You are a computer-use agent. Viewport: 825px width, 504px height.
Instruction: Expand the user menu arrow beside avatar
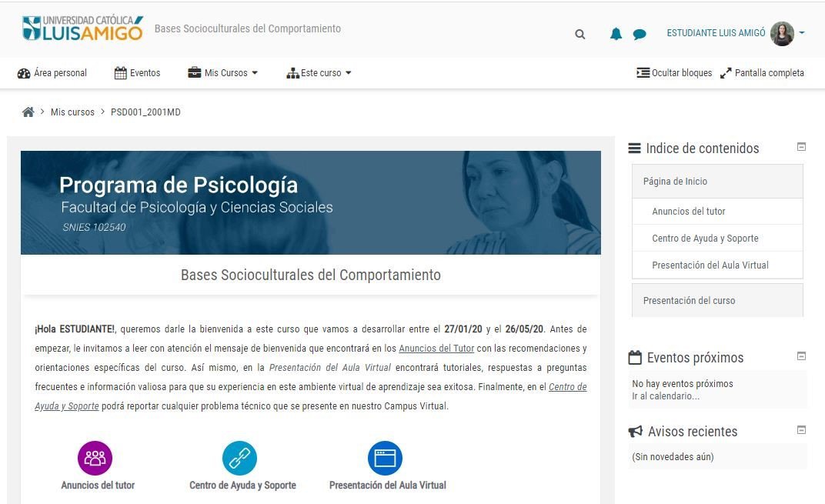click(x=802, y=32)
